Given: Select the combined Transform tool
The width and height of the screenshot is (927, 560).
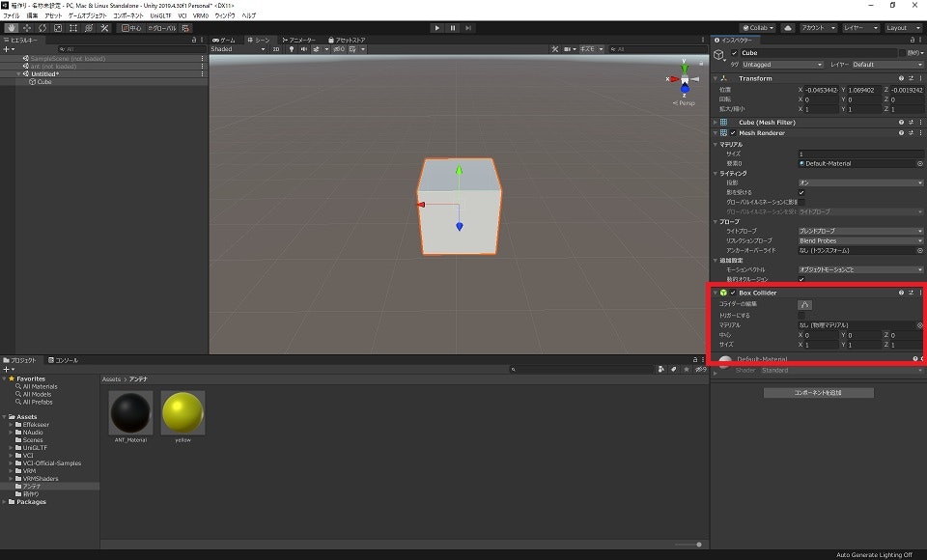Looking at the screenshot, I should pyautogui.click(x=89, y=28).
